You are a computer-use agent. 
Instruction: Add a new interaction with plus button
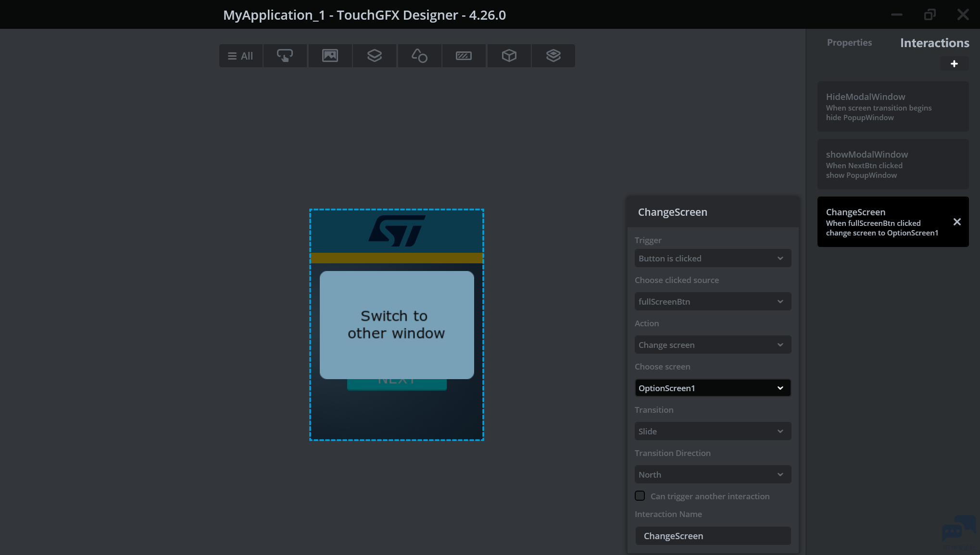(954, 63)
